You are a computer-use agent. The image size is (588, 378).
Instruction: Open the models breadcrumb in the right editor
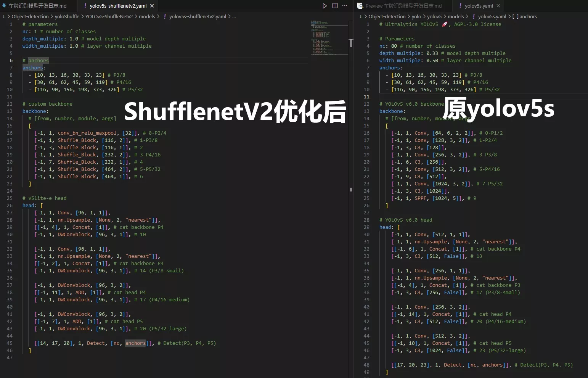[x=456, y=16]
